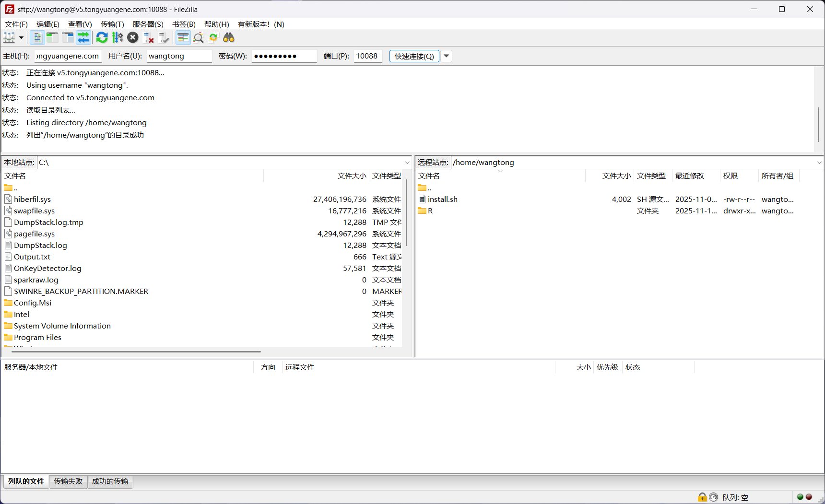
Task: Click the 用户名 username field
Action: click(x=179, y=56)
